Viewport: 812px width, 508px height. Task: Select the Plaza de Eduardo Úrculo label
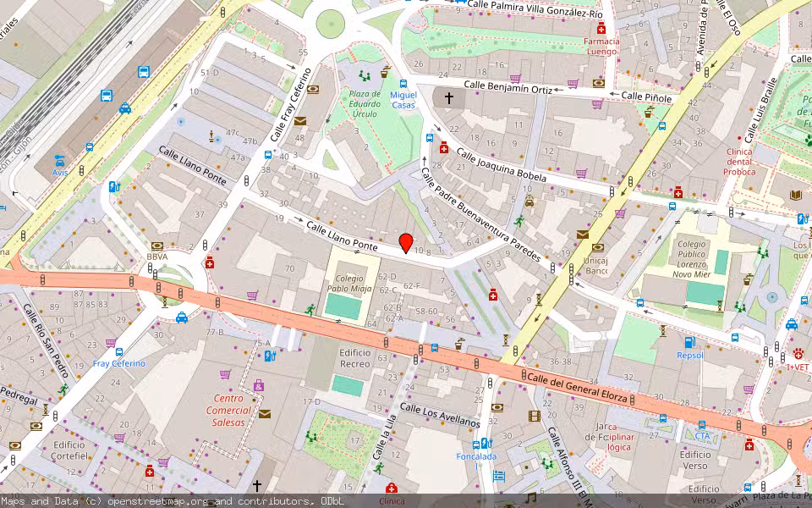(x=365, y=103)
